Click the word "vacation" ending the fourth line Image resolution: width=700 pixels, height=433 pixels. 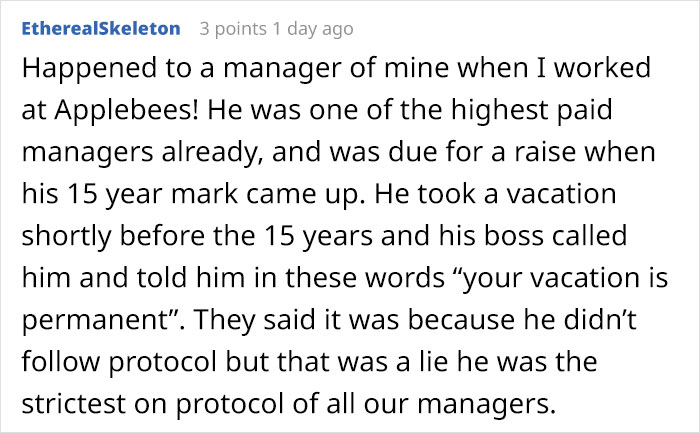pyautogui.click(x=561, y=194)
